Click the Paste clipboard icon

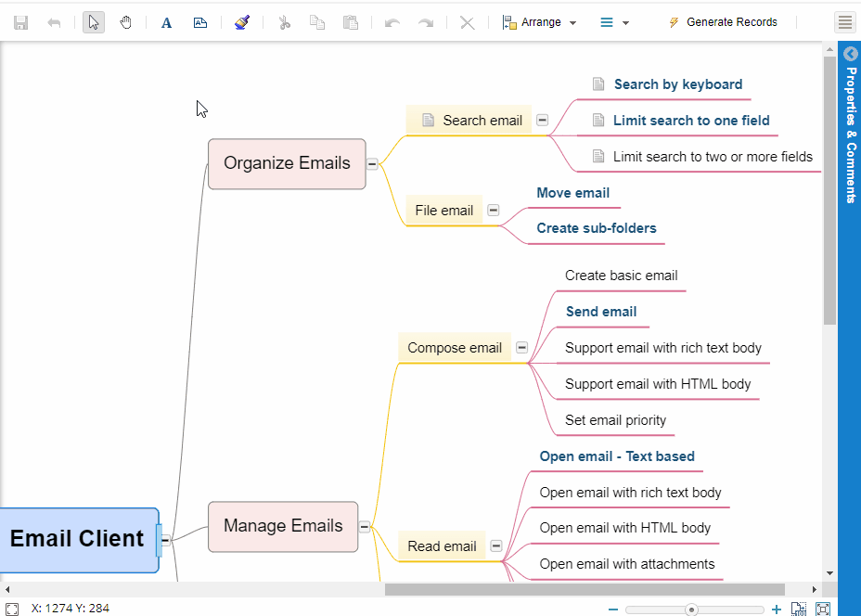[x=351, y=22]
